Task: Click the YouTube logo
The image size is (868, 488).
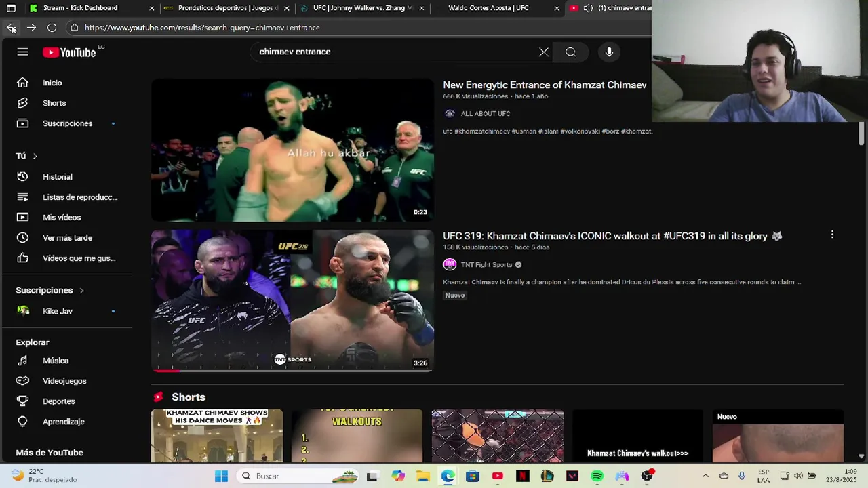Action: click(69, 52)
